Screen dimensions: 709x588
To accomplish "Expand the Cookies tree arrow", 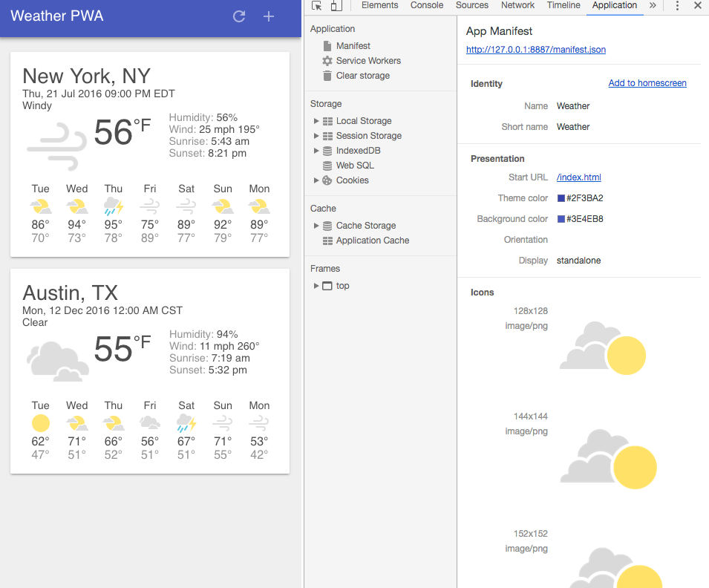I will click(x=316, y=180).
